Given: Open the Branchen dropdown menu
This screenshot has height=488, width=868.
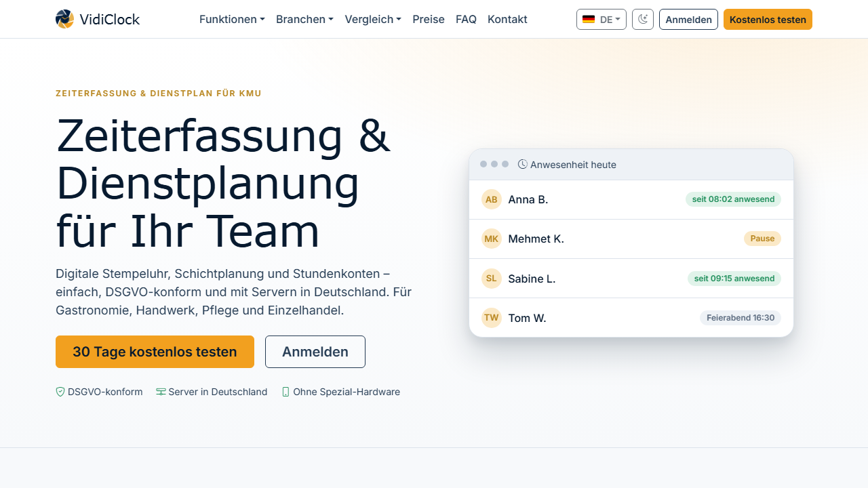Looking at the screenshot, I should (304, 20).
